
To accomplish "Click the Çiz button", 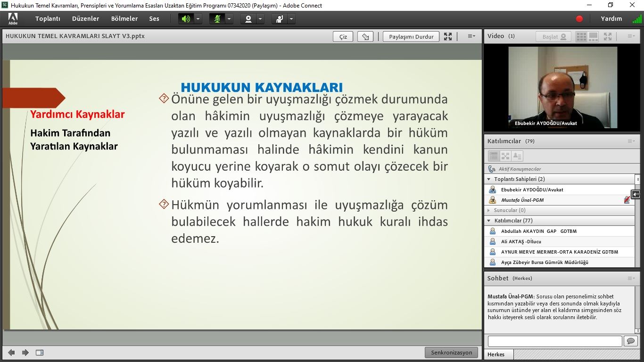I will 343,37.
